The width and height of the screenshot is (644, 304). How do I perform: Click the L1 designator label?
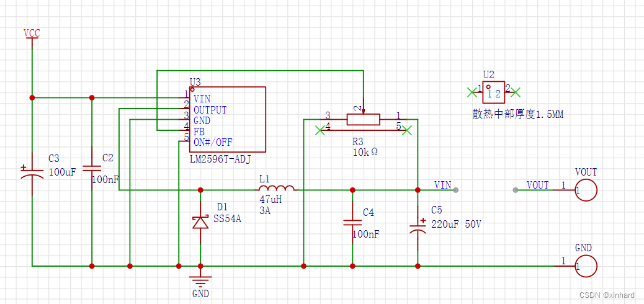(265, 179)
